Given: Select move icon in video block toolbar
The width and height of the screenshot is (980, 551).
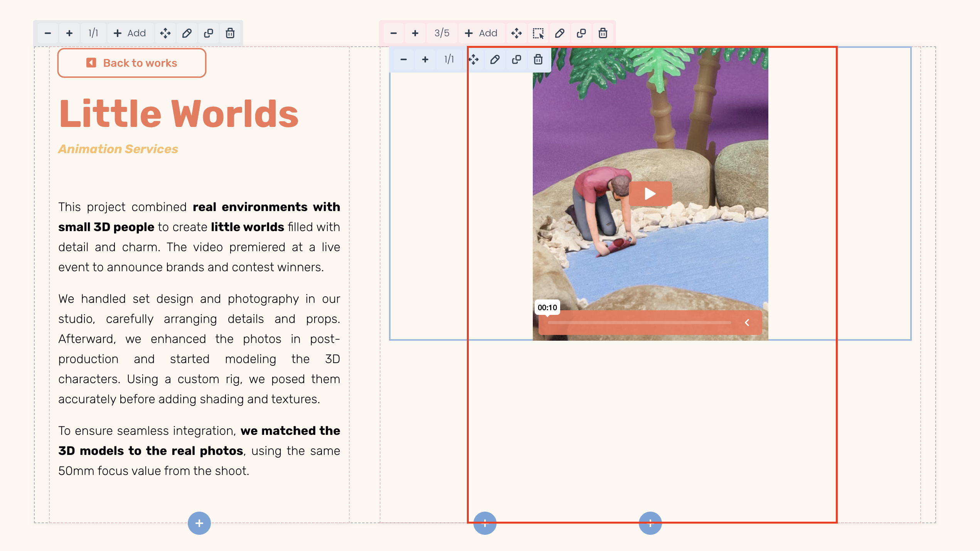Looking at the screenshot, I should (x=473, y=59).
